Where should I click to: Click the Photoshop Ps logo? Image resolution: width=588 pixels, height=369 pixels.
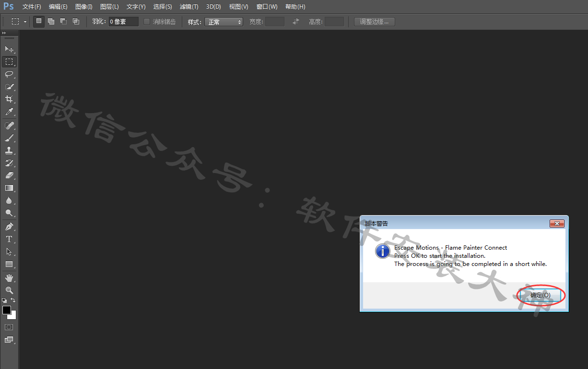point(8,6)
